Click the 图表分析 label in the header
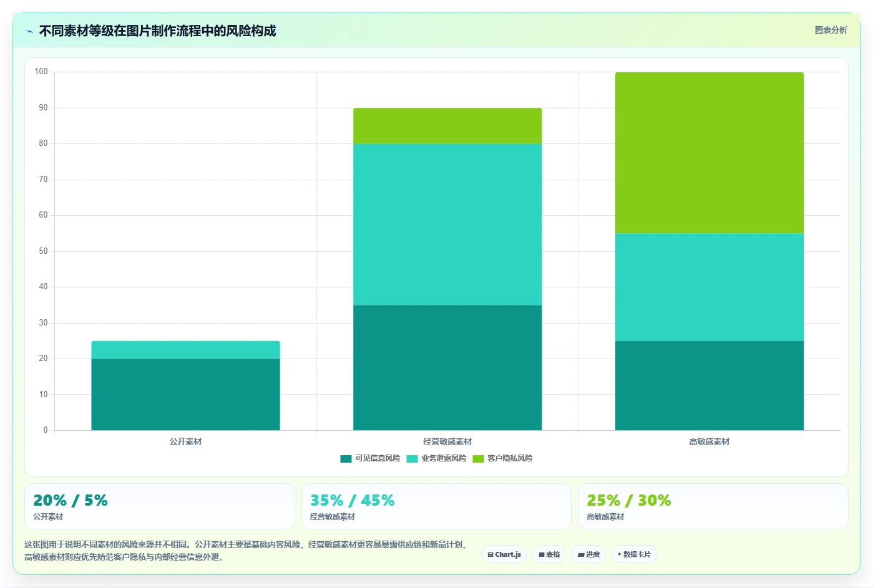The width and height of the screenshot is (873, 588). point(831,30)
